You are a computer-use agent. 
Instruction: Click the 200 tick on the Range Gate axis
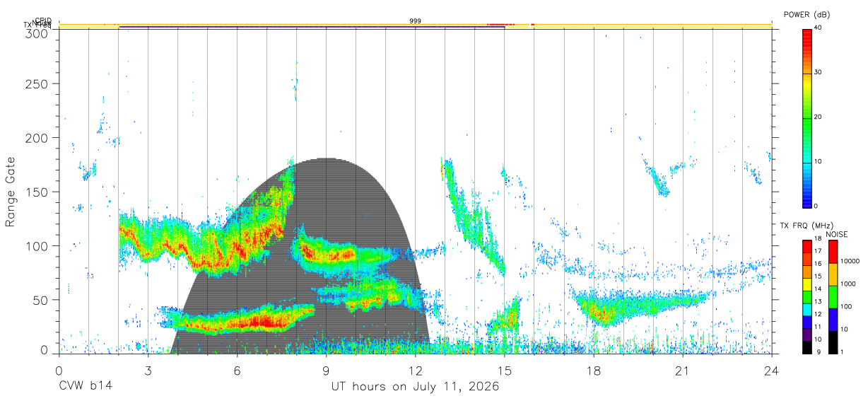coord(38,138)
